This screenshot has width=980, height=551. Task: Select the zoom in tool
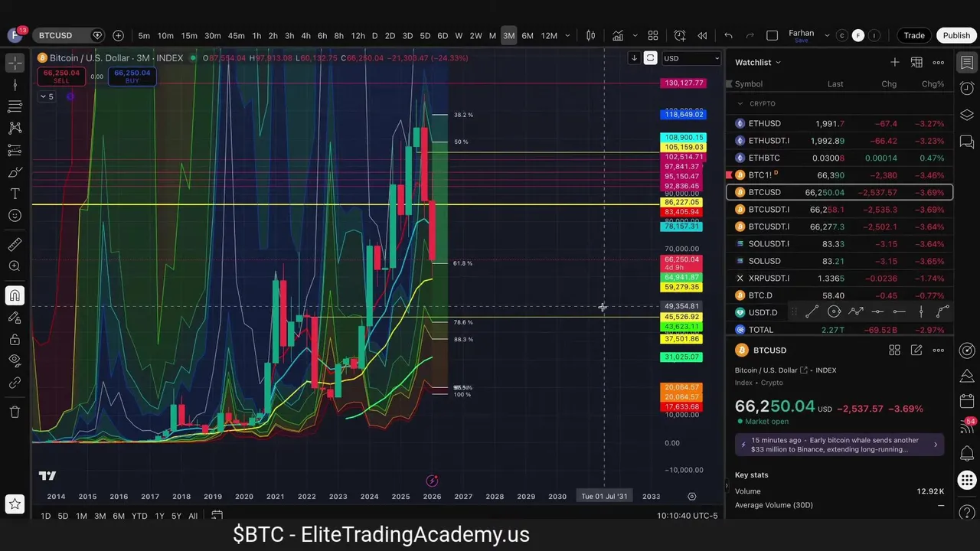coord(15,266)
